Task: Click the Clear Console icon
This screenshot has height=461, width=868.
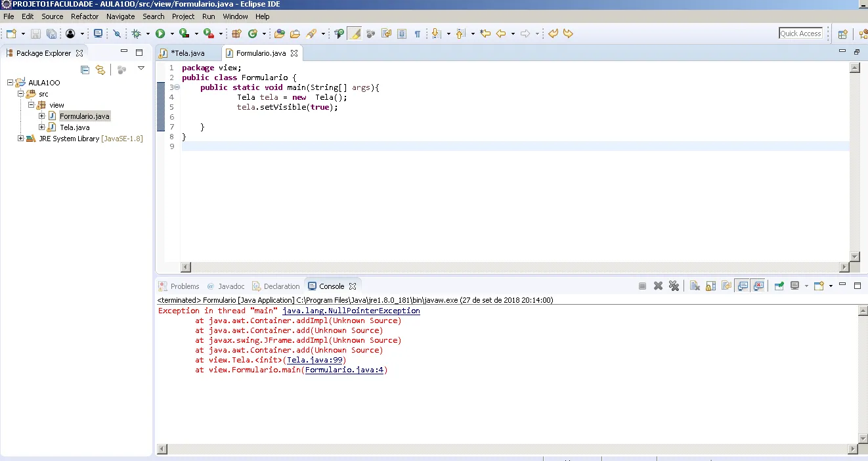Action: pos(695,286)
